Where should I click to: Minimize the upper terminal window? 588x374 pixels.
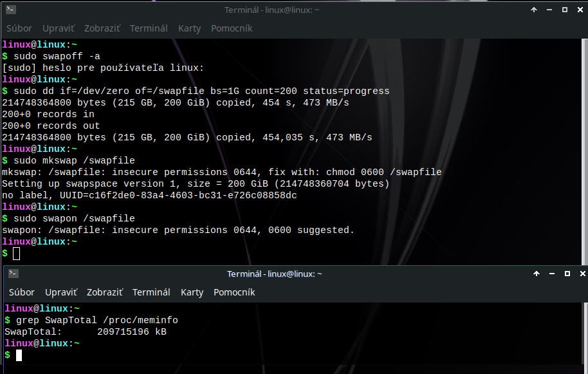click(549, 10)
